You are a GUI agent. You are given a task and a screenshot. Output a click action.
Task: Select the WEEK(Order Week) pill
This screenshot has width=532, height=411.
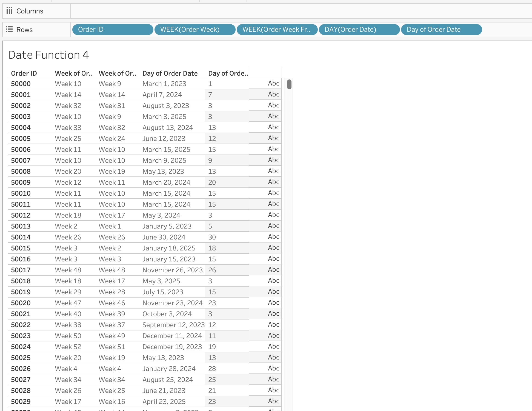(195, 30)
